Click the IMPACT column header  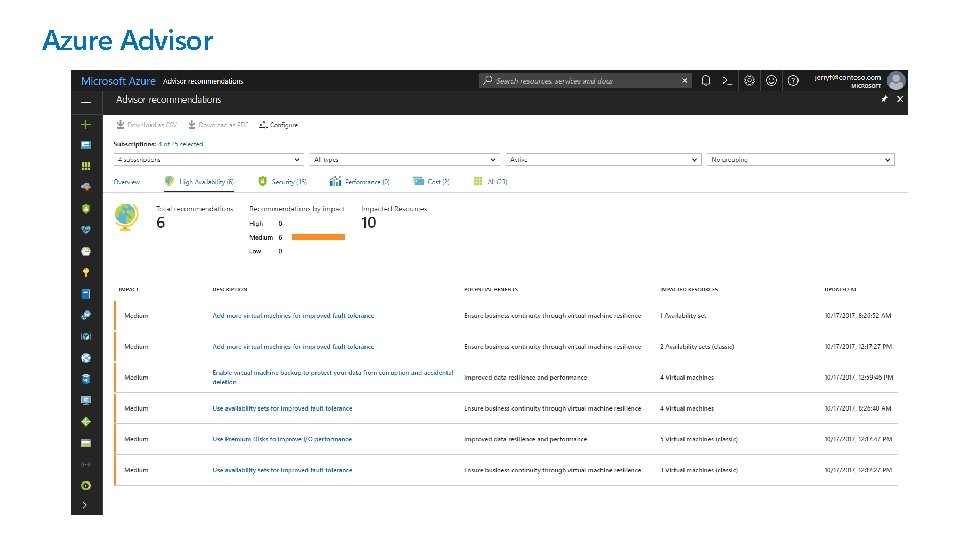[x=129, y=290]
